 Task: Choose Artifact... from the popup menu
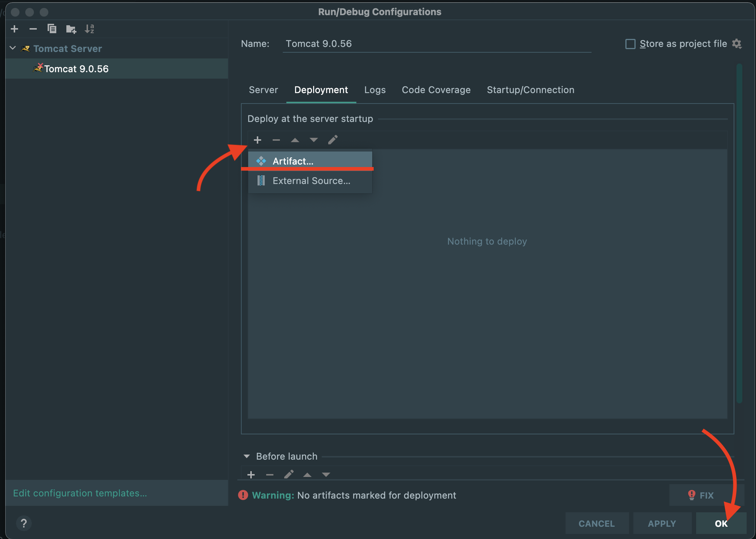click(x=293, y=161)
